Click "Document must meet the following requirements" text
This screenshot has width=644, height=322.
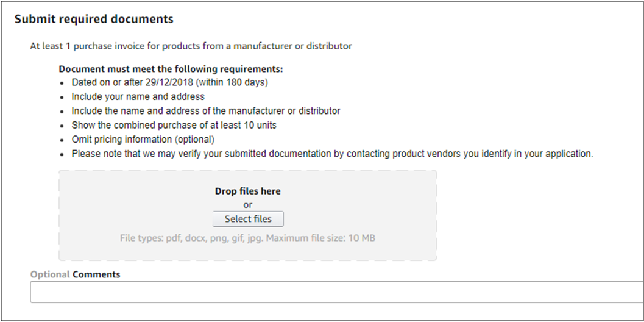coord(171,70)
